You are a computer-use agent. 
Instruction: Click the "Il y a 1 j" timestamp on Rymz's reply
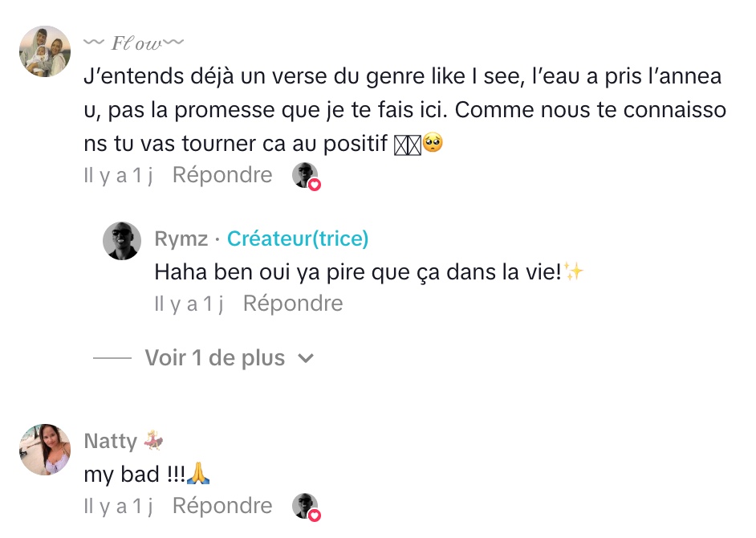(189, 304)
